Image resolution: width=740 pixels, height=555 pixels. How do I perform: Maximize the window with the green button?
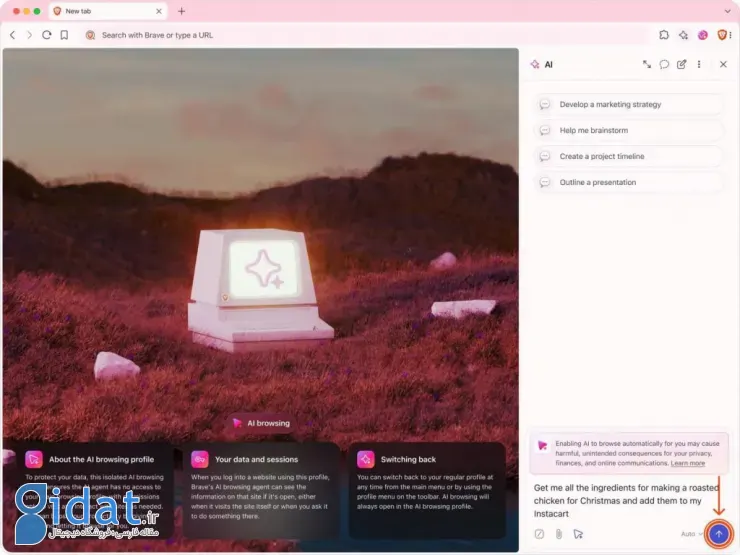[37, 11]
